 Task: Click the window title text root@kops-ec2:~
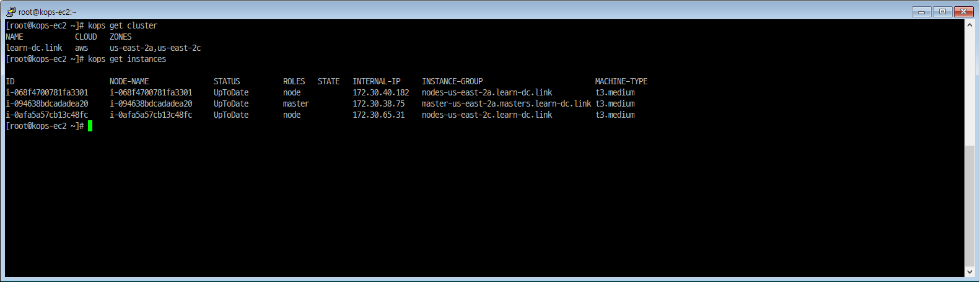[x=48, y=12]
